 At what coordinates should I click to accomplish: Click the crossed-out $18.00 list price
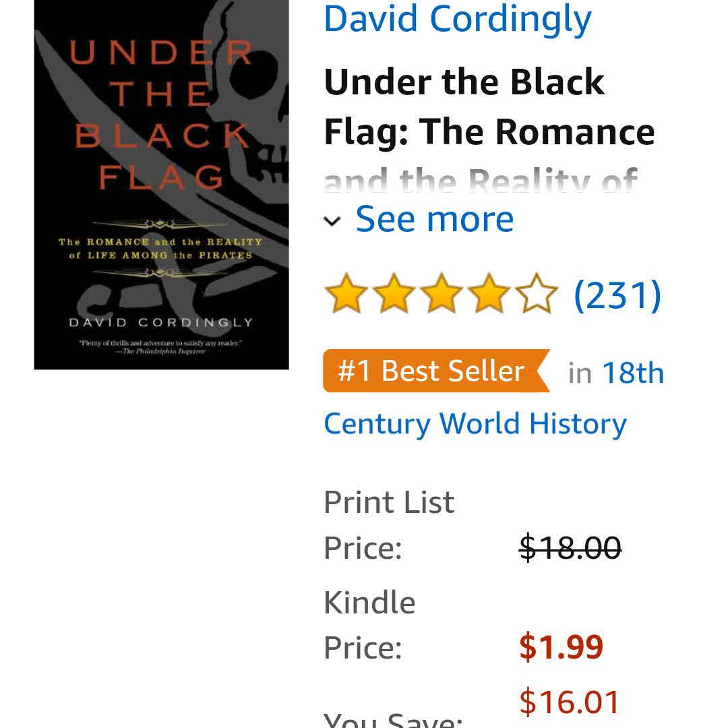[570, 547]
